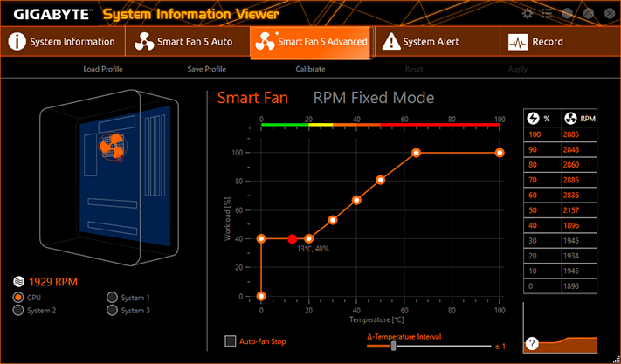
Task: Click the list menu icon in title bar
Action: tap(547, 14)
